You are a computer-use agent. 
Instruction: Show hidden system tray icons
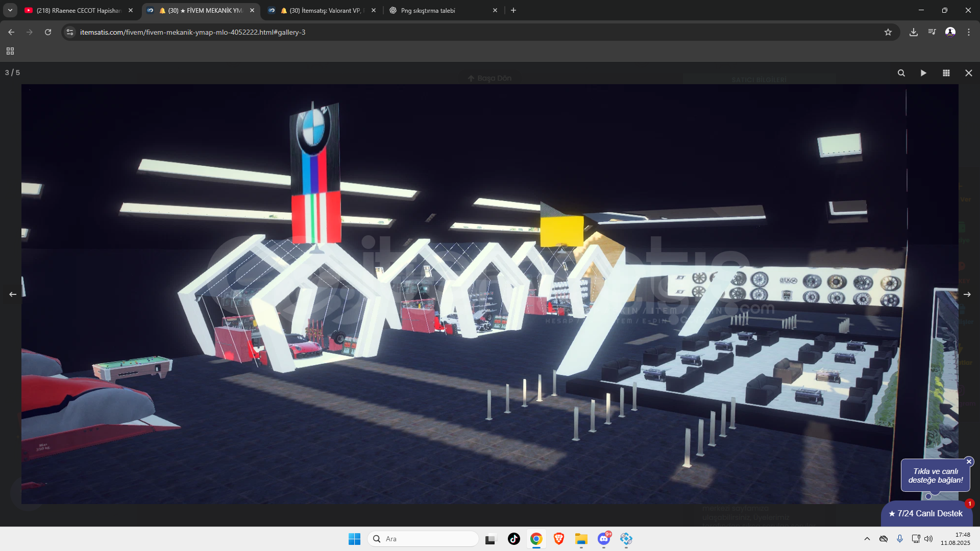tap(867, 539)
